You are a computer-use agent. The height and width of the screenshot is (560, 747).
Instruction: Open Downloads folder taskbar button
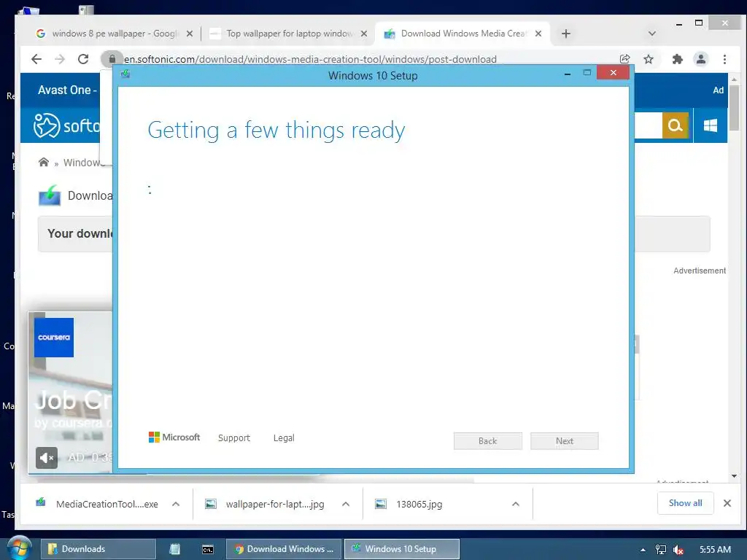(98, 549)
